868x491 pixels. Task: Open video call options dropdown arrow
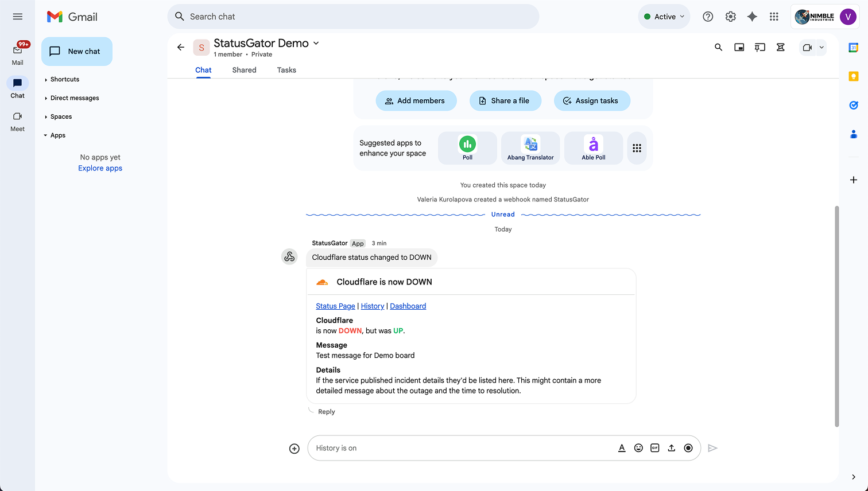tap(821, 48)
